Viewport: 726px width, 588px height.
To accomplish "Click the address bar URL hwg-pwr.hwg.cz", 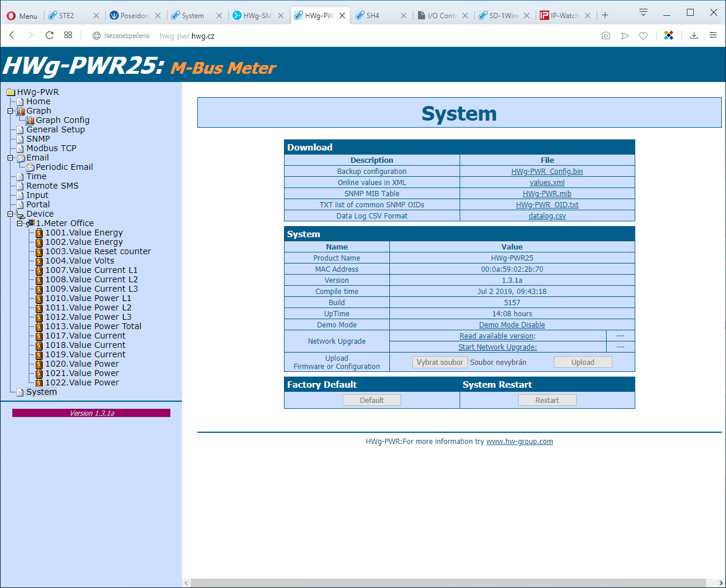I will [x=187, y=36].
